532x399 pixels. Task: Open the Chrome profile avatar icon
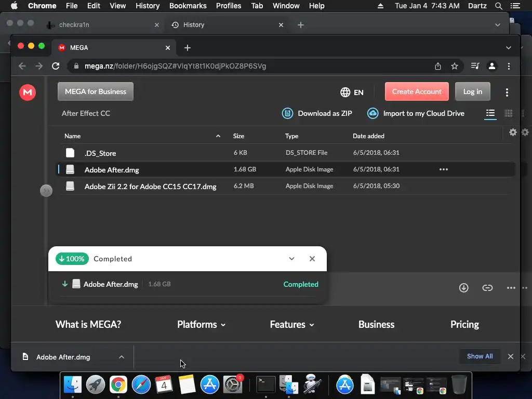tap(492, 66)
